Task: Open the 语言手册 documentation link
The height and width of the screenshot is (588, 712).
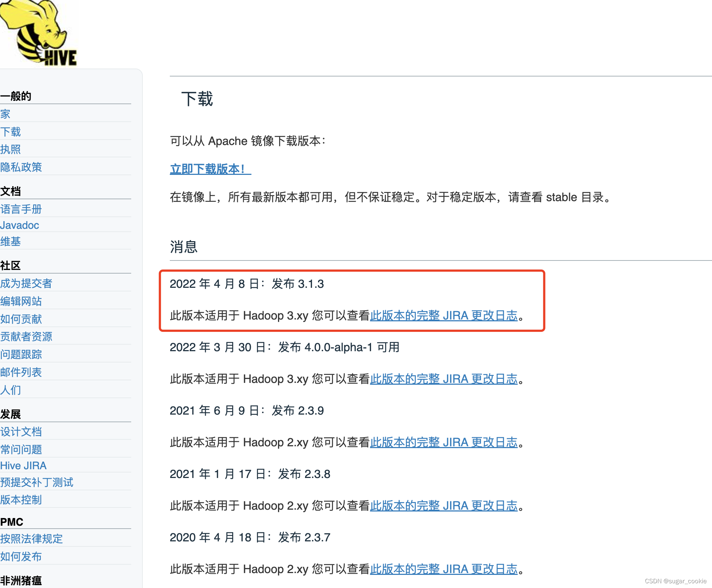Action: pos(21,209)
